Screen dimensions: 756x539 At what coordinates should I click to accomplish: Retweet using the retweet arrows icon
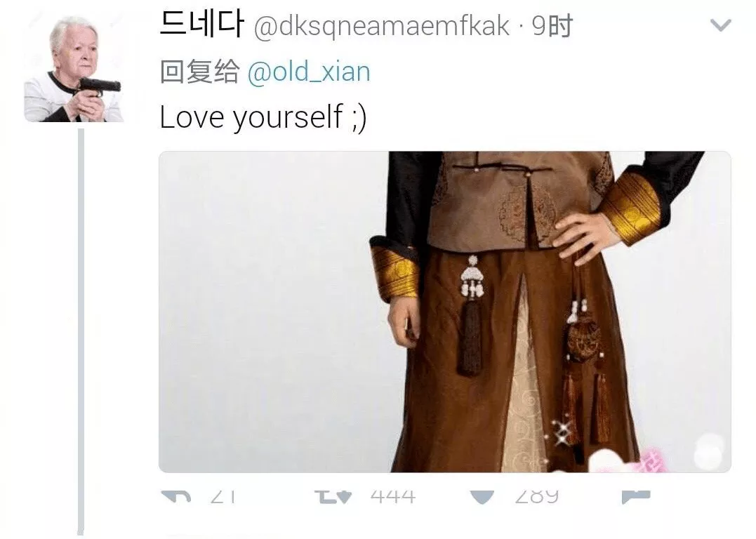[333, 496]
